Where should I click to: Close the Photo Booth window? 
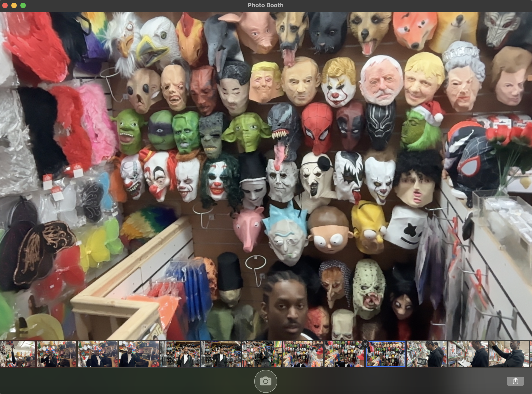5,5
